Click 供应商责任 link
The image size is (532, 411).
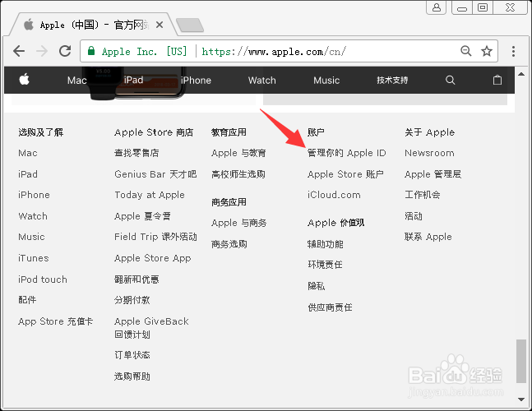(x=330, y=307)
